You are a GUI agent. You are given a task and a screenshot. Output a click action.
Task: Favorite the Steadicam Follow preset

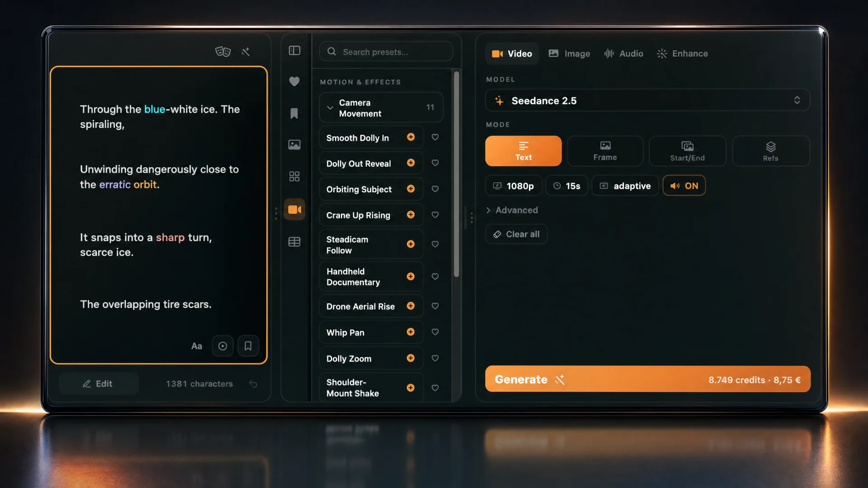435,244
